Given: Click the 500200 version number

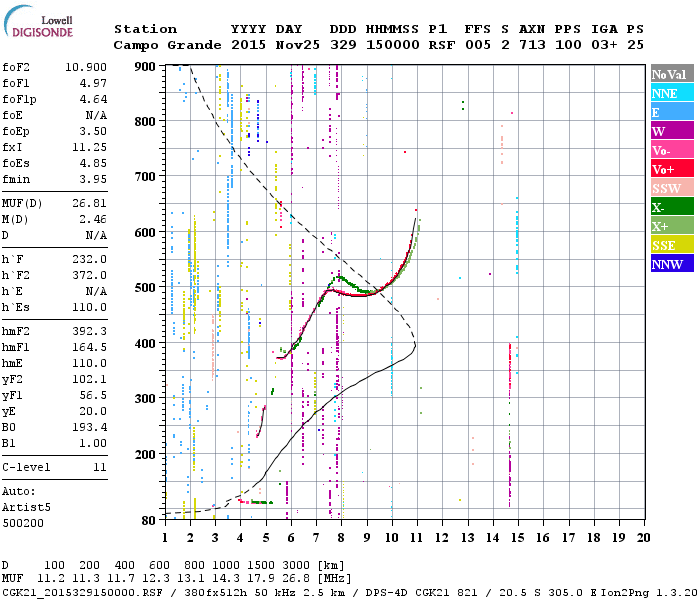Looking at the screenshot, I should (x=23, y=523).
